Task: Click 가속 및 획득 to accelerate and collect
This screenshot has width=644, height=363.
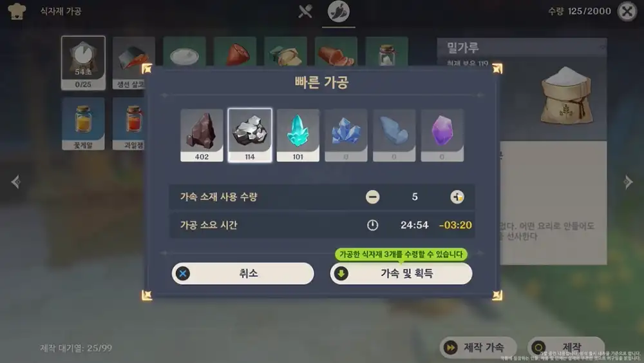Action: tap(401, 273)
